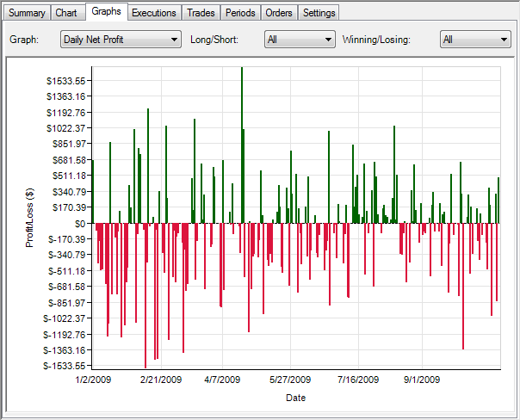Viewport: 520px width, 420px height.
Task: Click the $1022.37 y-axis label
Action: [66, 128]
